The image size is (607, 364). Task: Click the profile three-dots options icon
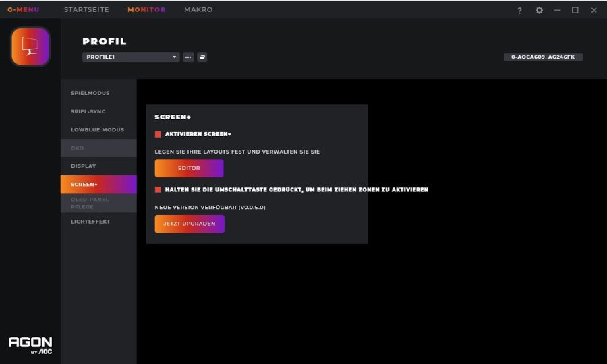[188, 57]
